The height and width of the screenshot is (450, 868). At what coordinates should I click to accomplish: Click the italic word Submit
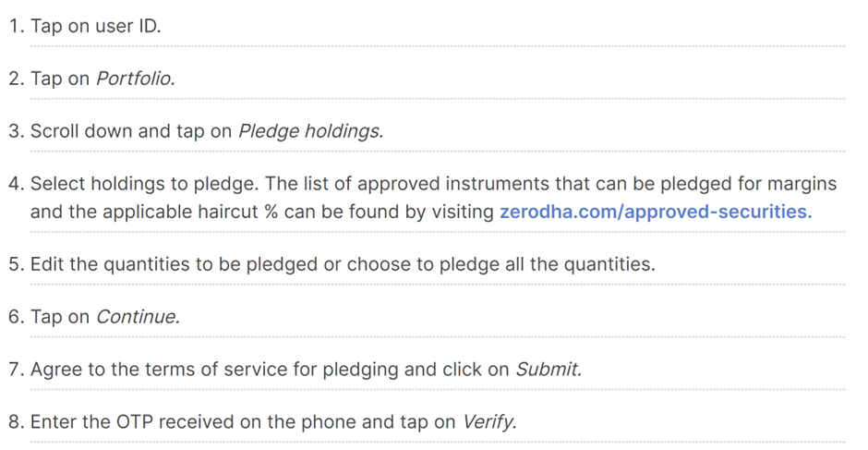549,370
